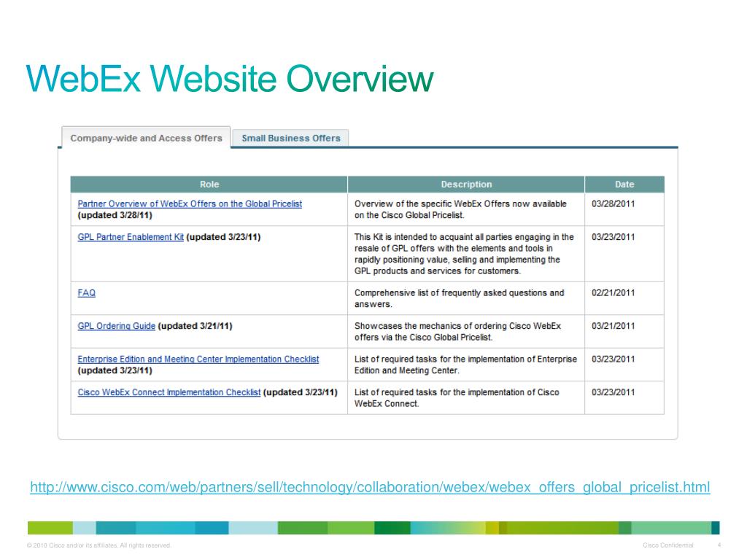
Task: Click description 'Comprehensive list of frequently asked questions'
Action: (460, 298)
